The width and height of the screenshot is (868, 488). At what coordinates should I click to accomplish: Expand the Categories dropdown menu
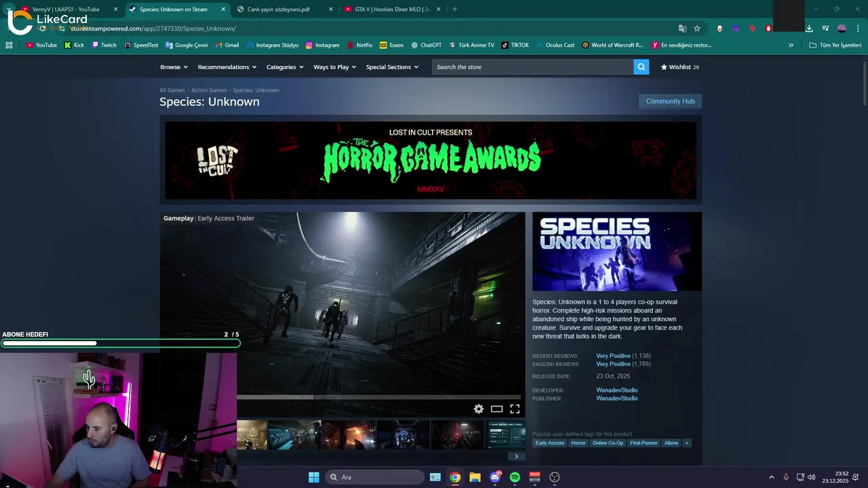point(285,67)
